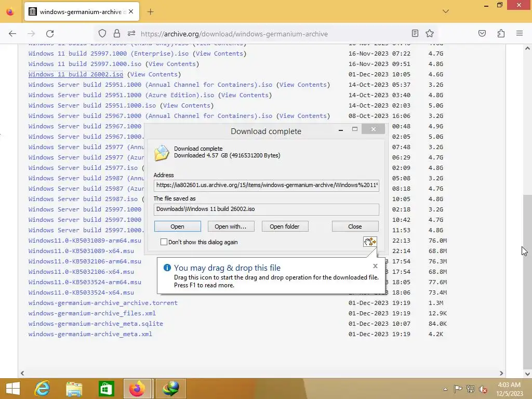This screenshot has width=532, height=399.
Task: Show hidden system tray icons
Action: point(445,389)
